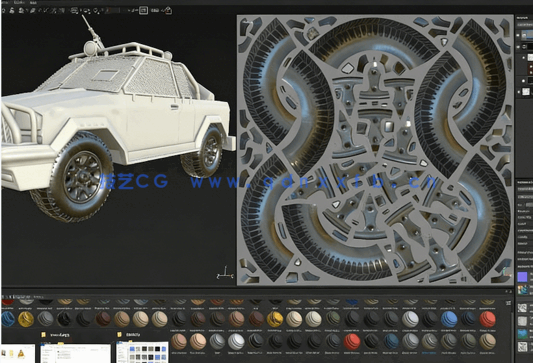Toggle visibility of the topmost layer in Layers panel
Screen dimensions: 533x363
pos(518,34)
